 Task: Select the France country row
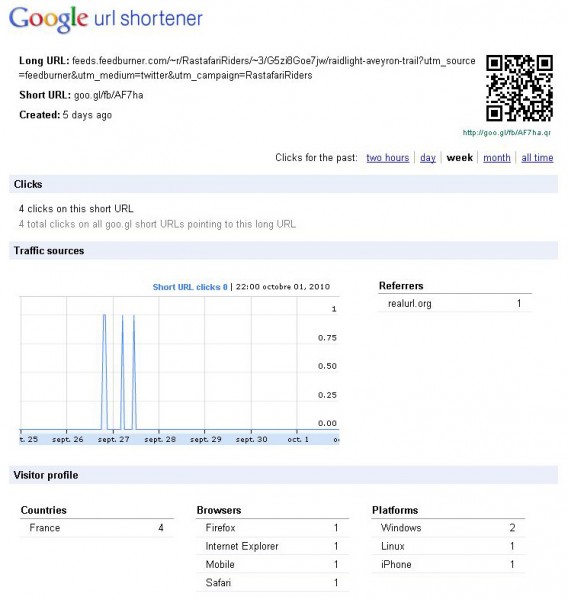97,528
